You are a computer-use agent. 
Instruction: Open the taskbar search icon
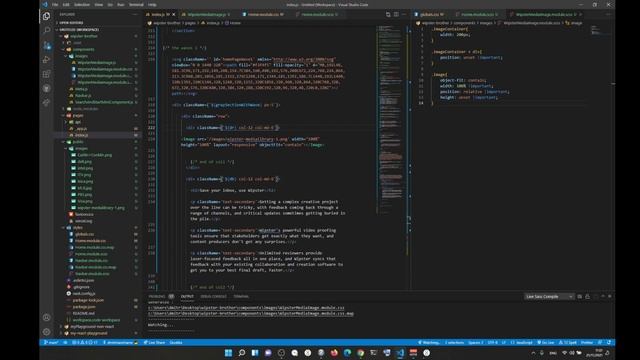[x=242, y=353]
